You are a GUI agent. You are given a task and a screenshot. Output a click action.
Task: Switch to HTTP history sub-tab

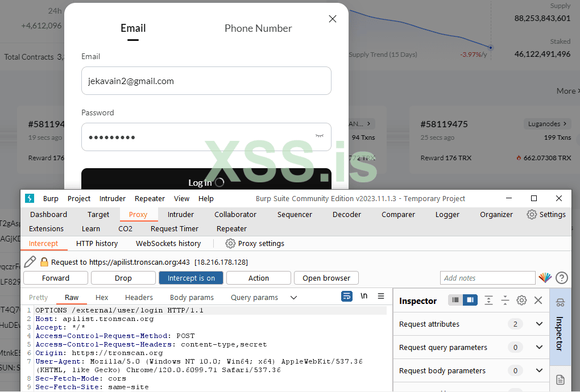(97, 244)
